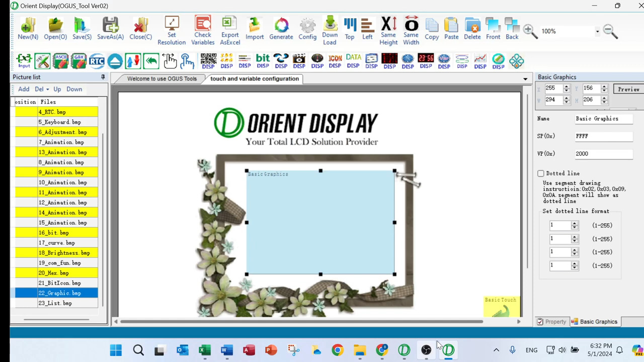Screen dimensions: 644x362
Task: Send object to Back
Action: point(512,29)
